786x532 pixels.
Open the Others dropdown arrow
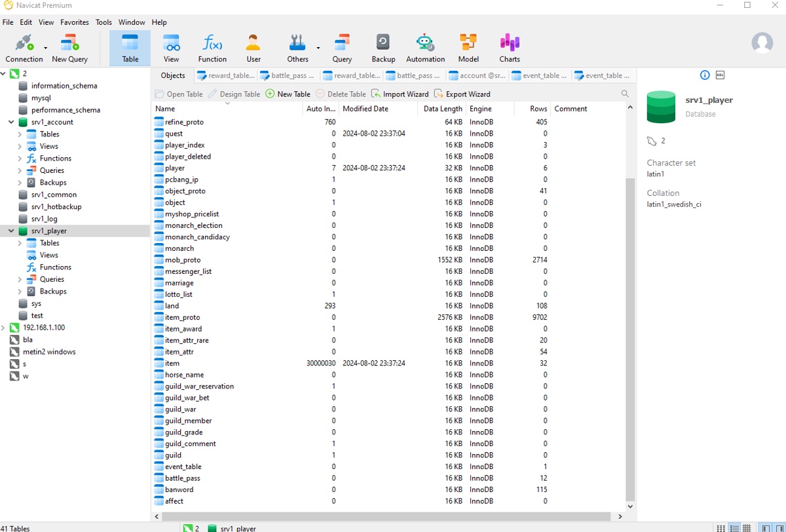pyautogui.click(x=318, y=48)
